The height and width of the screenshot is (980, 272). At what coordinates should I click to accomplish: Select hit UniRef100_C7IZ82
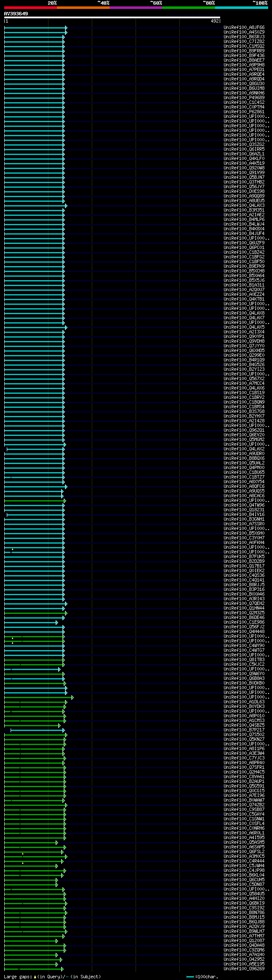coord(244,42)
